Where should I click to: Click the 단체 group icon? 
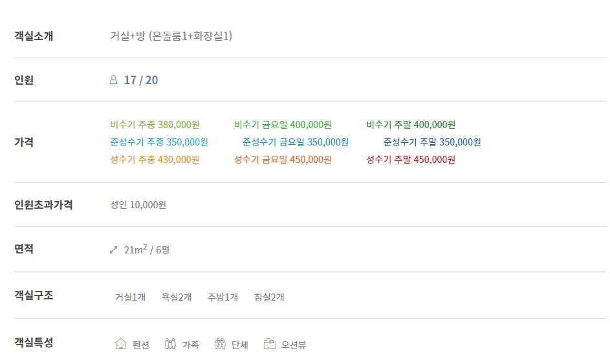click(x=220, y=344)
